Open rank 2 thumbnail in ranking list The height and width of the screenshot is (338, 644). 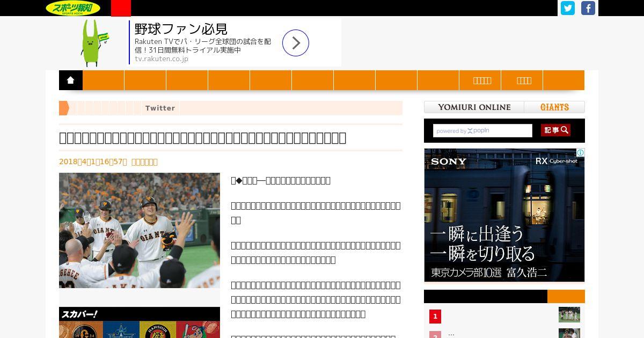coord(569,333)
